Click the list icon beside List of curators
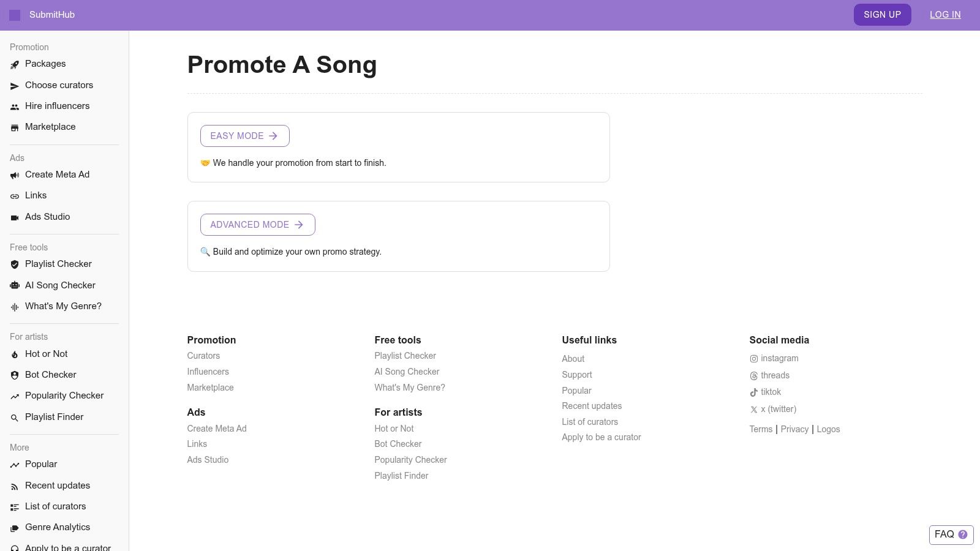 click(15, 507)
